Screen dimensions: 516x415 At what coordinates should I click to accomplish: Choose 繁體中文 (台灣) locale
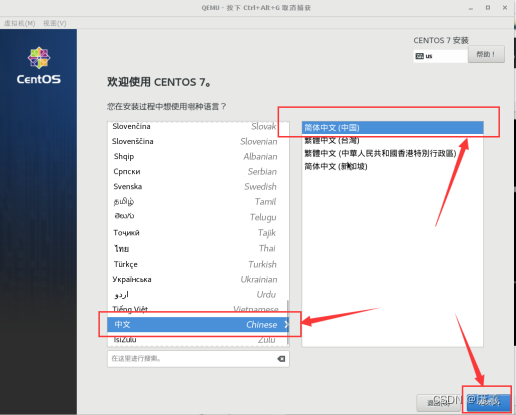click(x=393, y=140)
